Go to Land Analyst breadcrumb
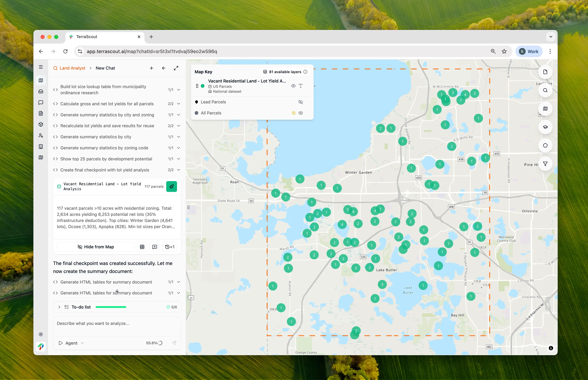 pos(72,68)
